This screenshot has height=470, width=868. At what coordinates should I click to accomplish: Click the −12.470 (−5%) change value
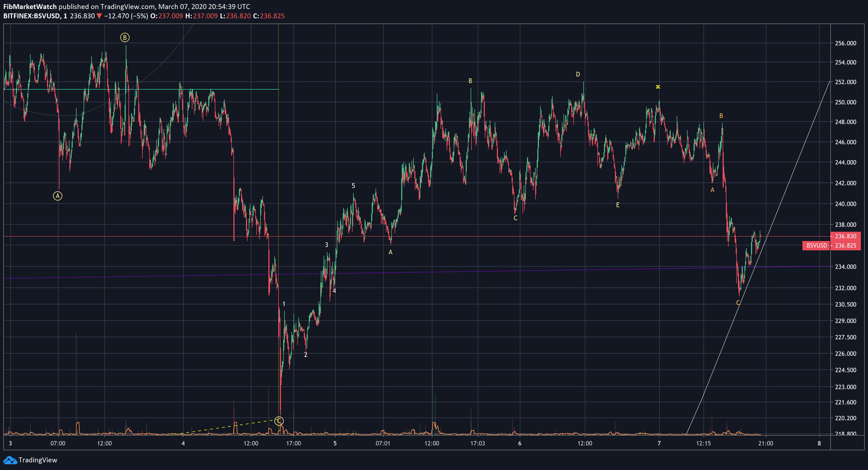pyautogui.click(x=126, y=16)
